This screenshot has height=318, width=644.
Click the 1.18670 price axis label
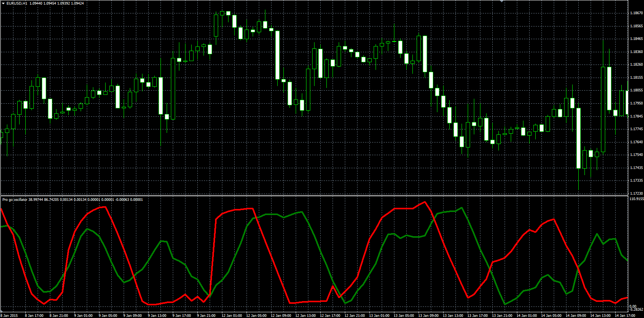coord(636,13)
